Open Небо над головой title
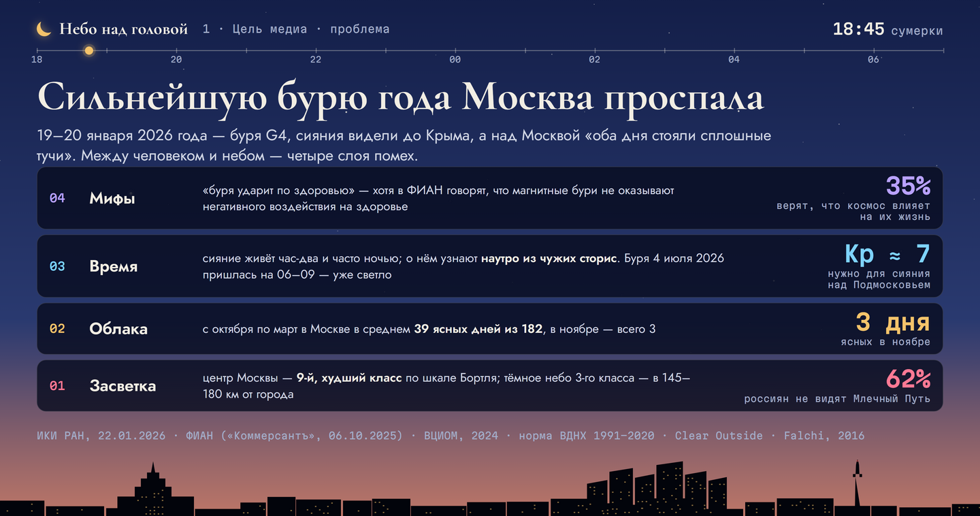The height and width of the screenshot is (516, 980). (x=123, y=29)
